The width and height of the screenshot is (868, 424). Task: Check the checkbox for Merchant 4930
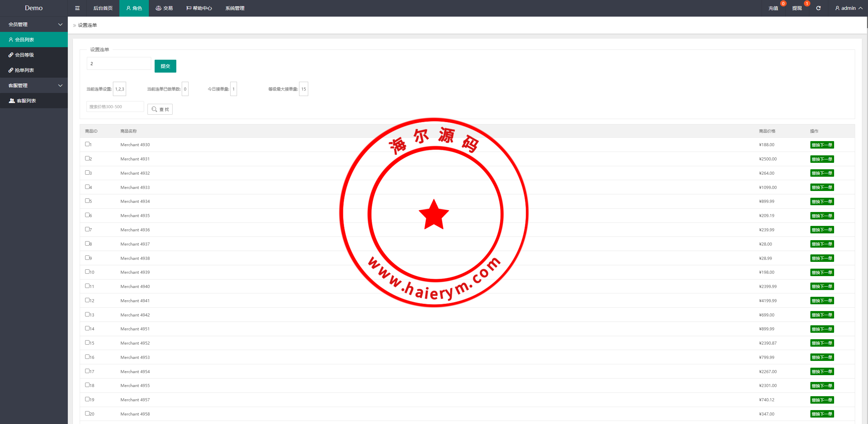point(87,144)
